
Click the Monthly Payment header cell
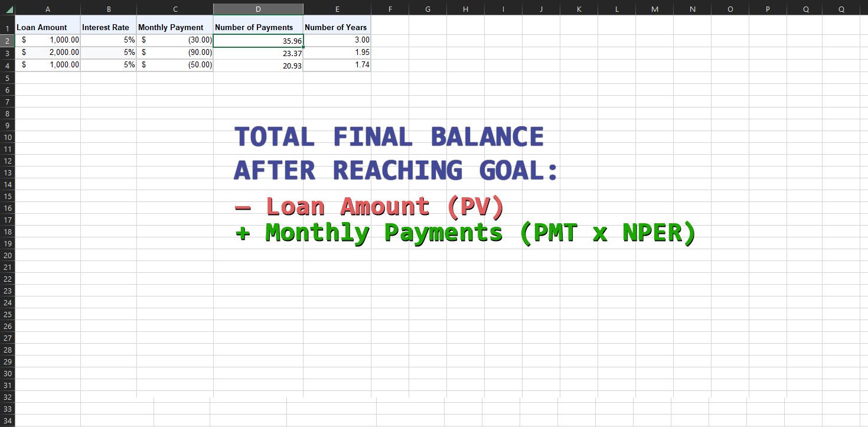coord(175,27)
